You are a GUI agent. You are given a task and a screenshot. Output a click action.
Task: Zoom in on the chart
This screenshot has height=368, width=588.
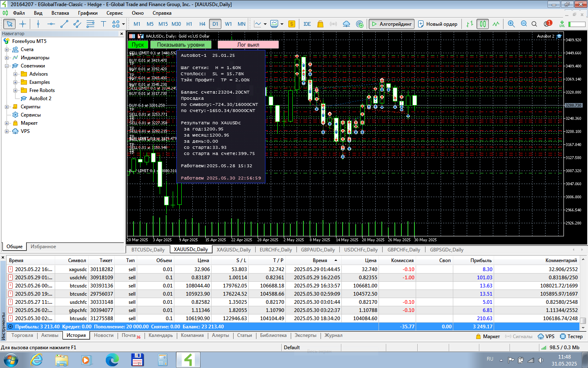[x=511, y=24]
